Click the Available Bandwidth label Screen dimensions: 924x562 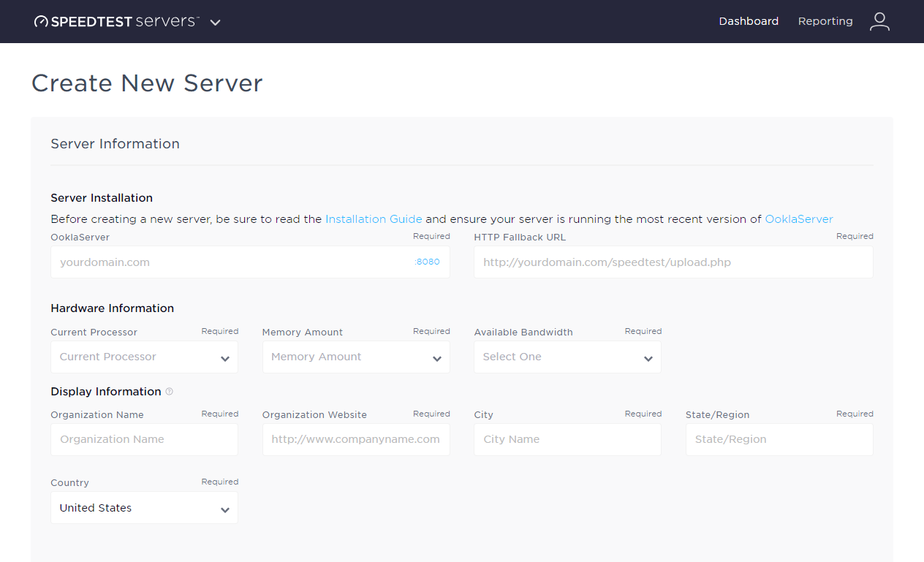tap(523, 332)
